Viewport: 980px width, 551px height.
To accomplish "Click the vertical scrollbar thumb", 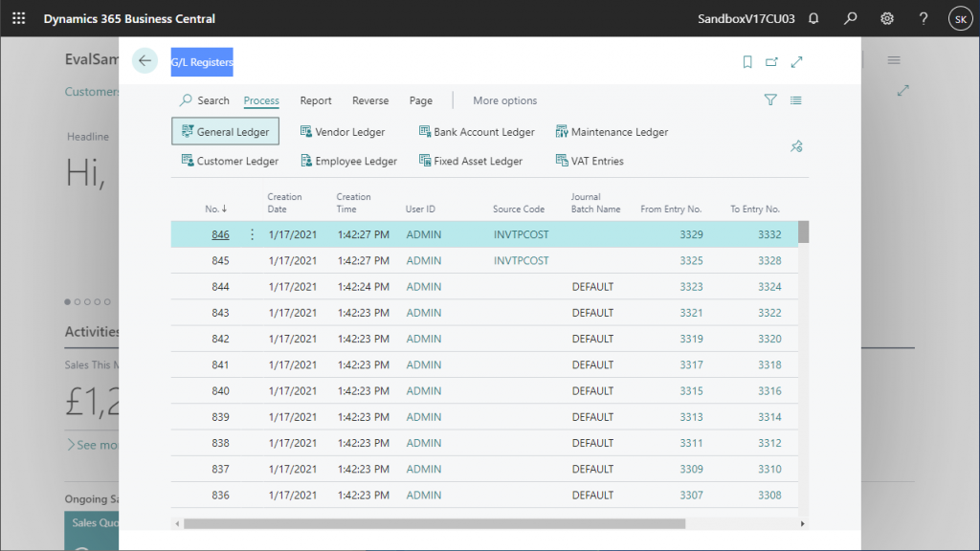I will pos(804,231).
